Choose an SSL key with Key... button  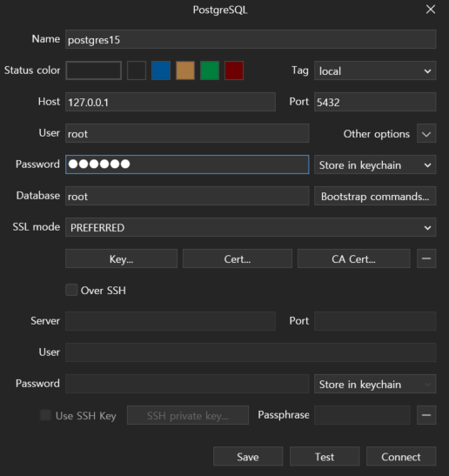pos(121,258)
